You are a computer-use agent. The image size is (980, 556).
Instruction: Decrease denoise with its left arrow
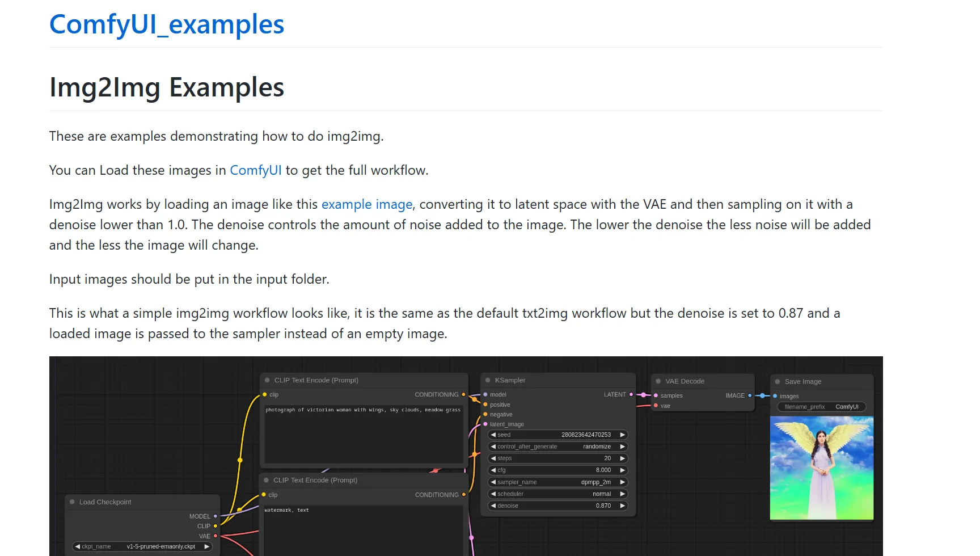click(x=493, y=506)
